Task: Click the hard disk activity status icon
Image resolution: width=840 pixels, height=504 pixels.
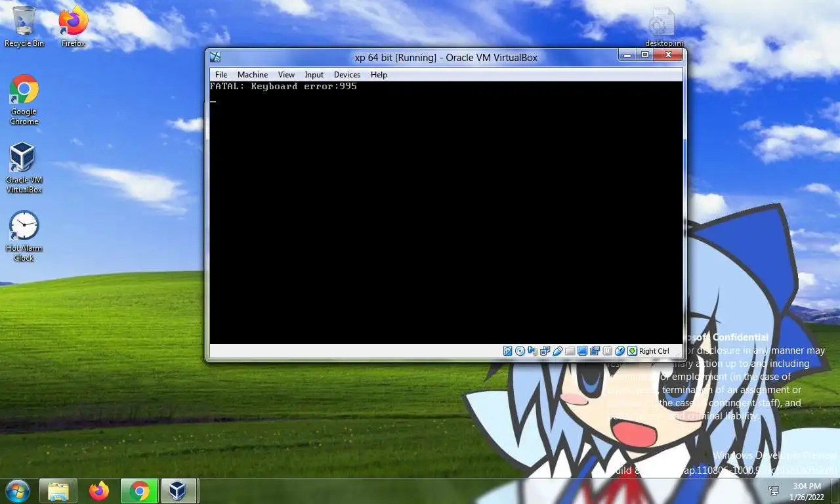Action: tap(507, 351)
